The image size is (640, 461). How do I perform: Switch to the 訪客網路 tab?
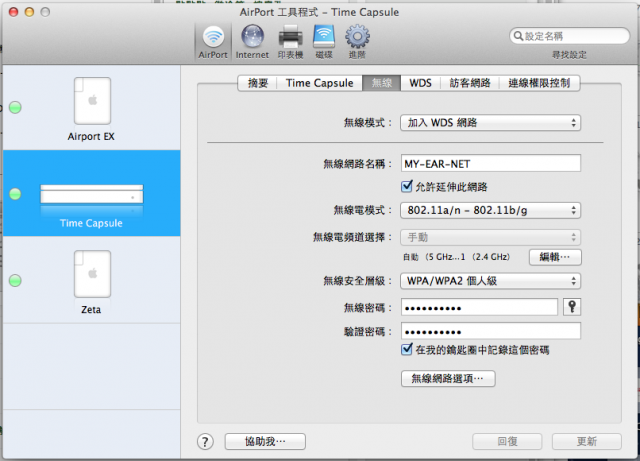pyautogui.click(x=470, y=83)
